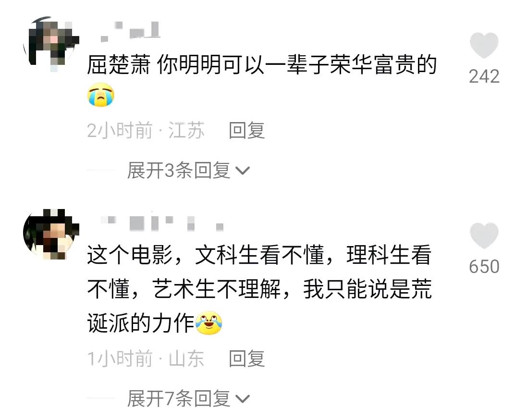
Task: Tap the blurred username of the second commenter
Action: pyautogui.click(x=161, y=223)
